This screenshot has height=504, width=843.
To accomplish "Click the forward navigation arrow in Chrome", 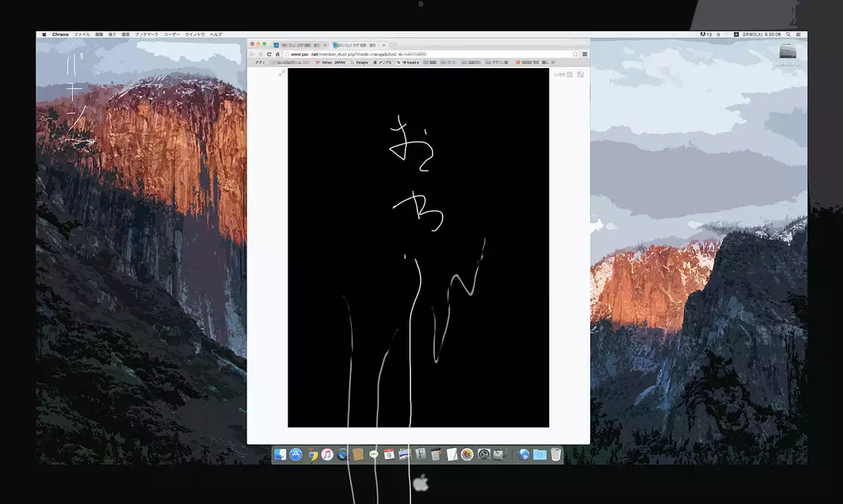I will point(261,54).
